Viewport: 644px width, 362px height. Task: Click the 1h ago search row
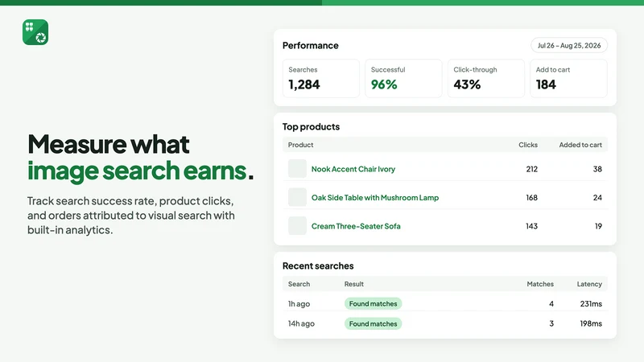(445, 304)
